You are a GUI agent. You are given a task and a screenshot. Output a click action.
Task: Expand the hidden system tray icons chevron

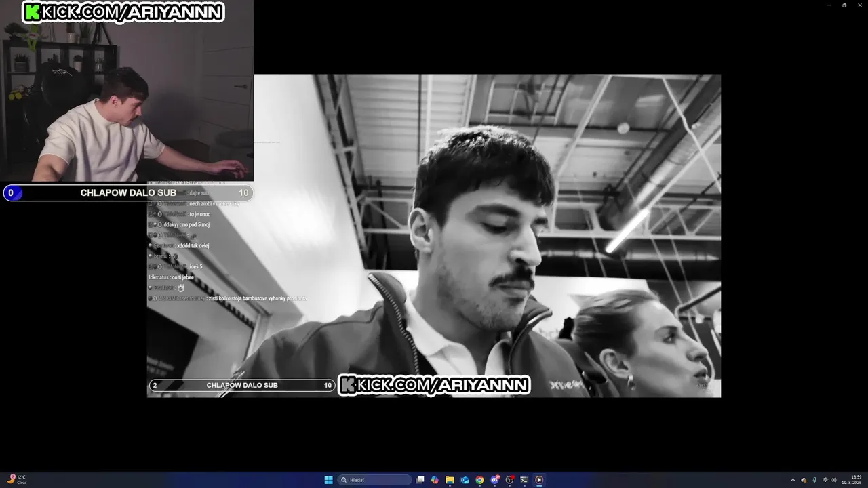(x=793, y=480)
